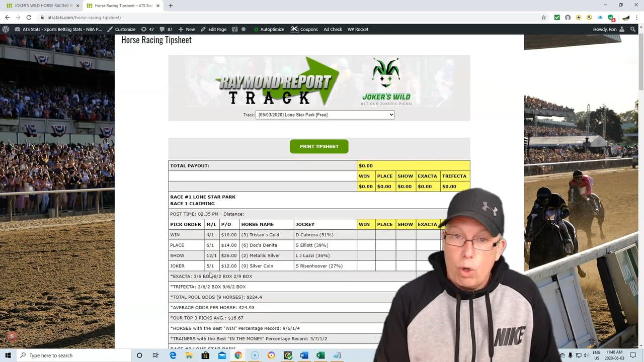Click the Edit Page link
This screenshot has width=644, height=362.
coord(213,29)
